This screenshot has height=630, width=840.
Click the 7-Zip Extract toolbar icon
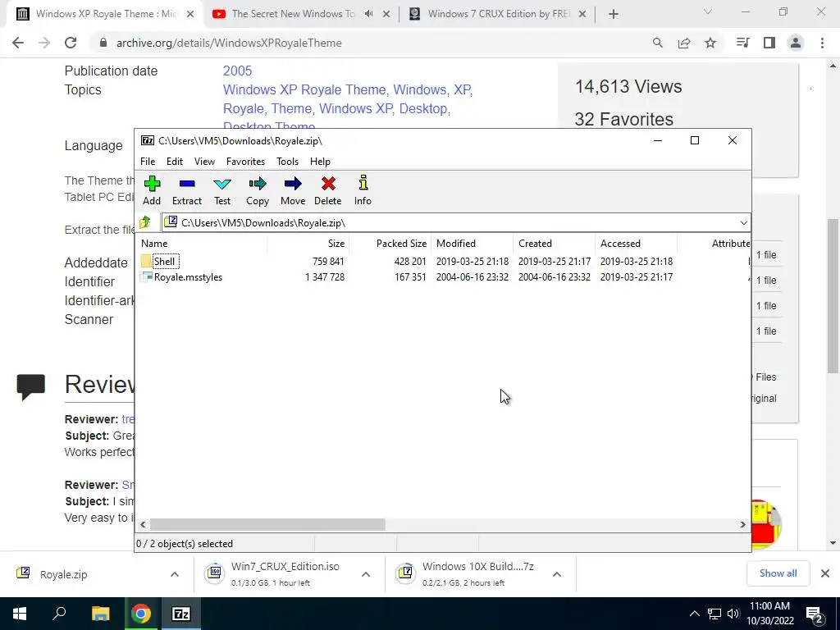pos(187,184)
